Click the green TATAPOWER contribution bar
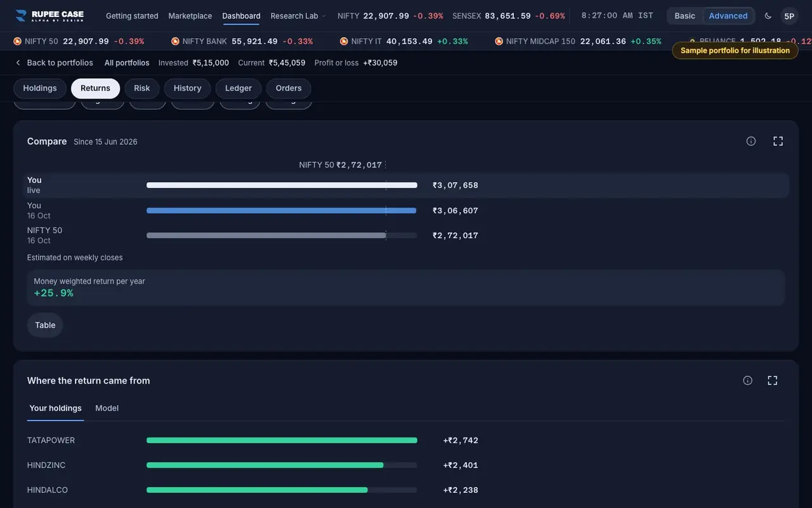 [282, 441]
